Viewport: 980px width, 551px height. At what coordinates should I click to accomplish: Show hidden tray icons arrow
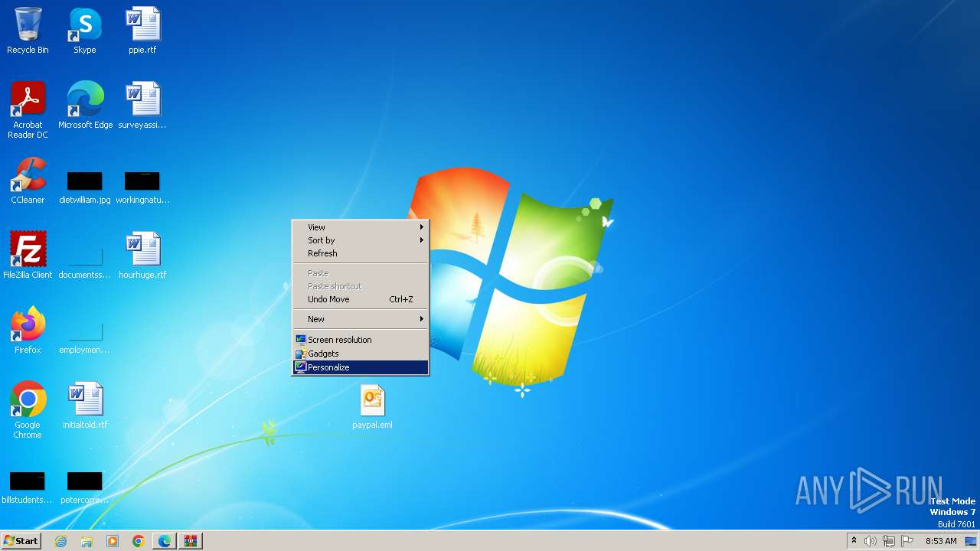pos(854,541)
